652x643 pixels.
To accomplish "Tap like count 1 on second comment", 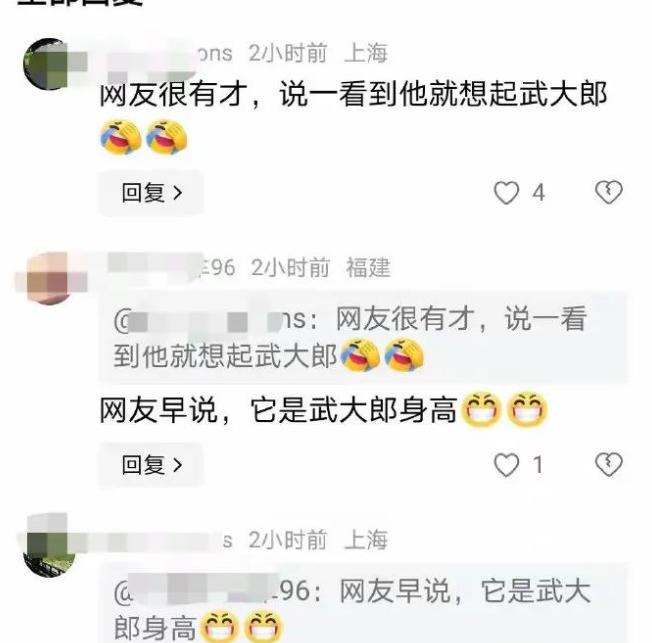I will 538,465.
